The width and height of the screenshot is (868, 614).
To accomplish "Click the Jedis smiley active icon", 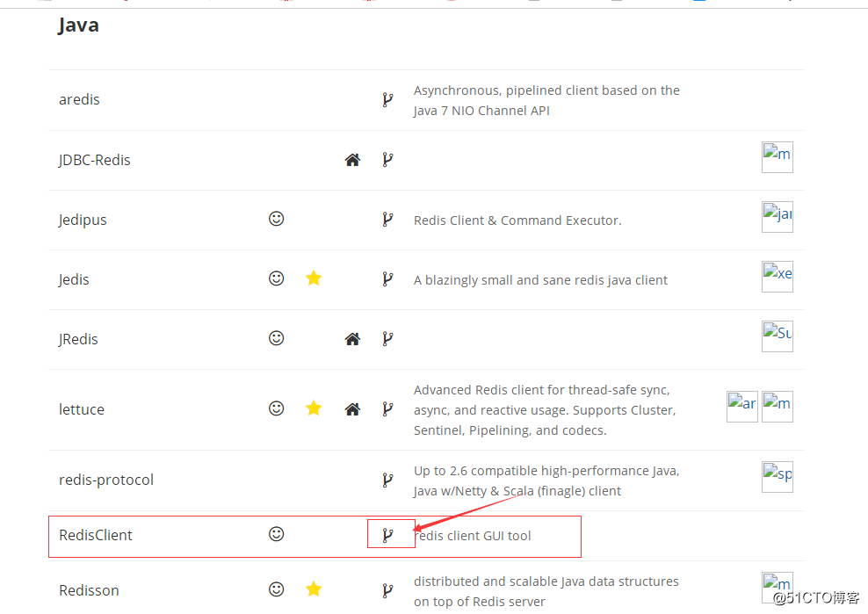I will pos(276,278).
